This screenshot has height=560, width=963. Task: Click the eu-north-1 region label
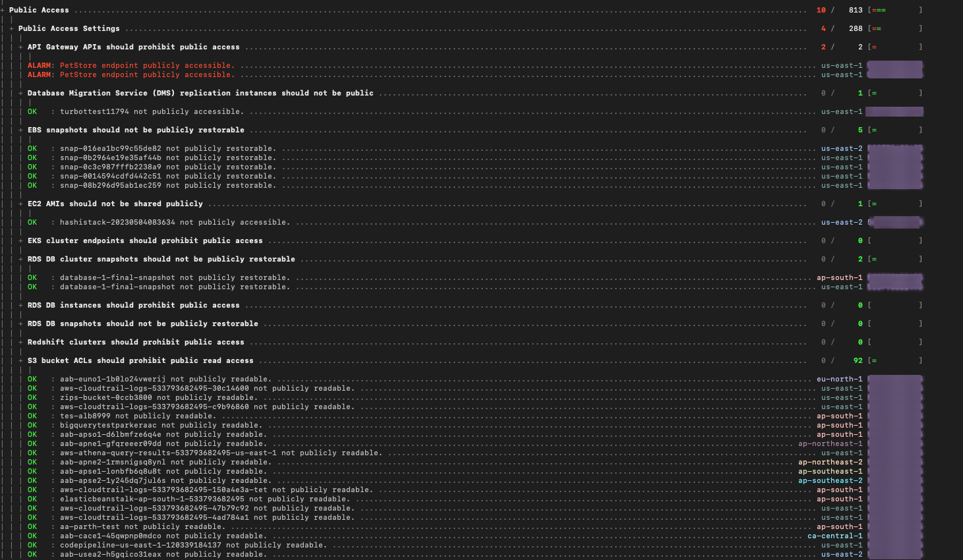coord(839,379)
